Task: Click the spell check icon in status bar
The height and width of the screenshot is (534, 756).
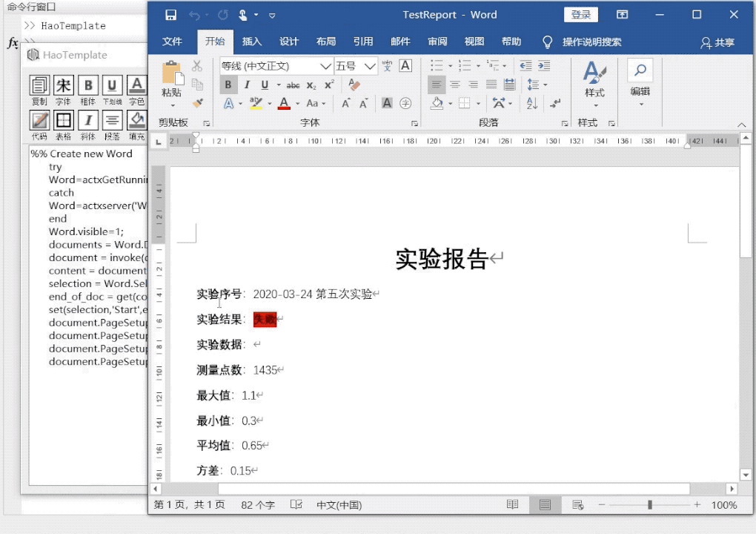Action: click(x=296, y=504)
